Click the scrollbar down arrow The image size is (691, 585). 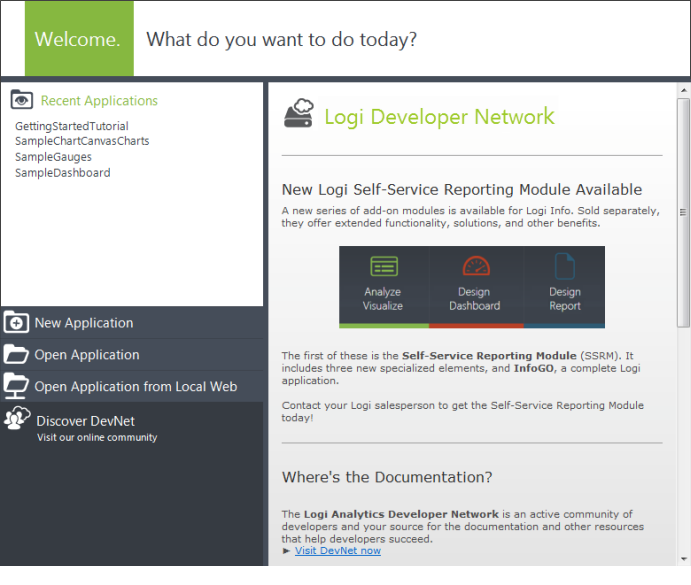684,559
